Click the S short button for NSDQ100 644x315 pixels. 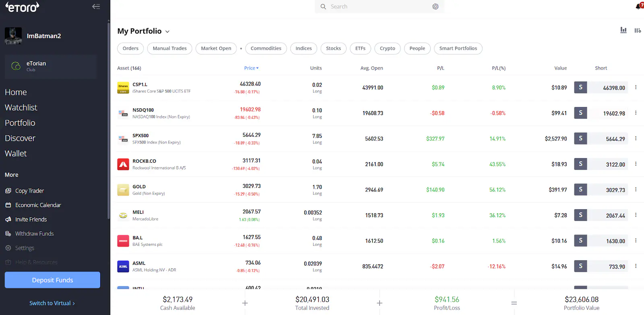(580, 113)
